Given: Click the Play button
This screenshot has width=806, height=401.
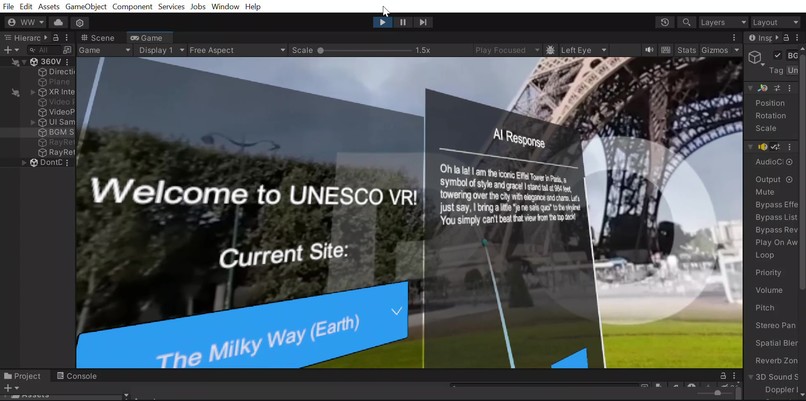Looking at the screenshot, I should 382,22.
